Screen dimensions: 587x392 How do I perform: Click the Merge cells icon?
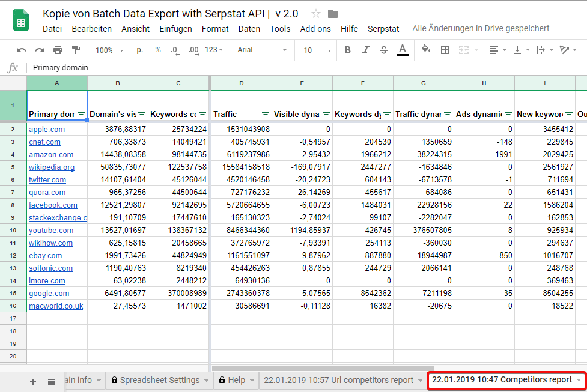[464, 50]
